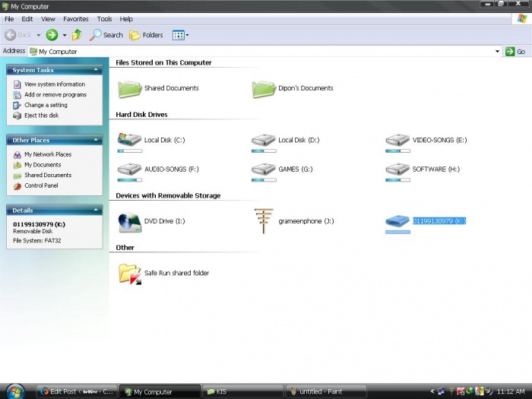Open the Search toolbar button
Viewport: 532px width, 399px height.
[x=106, y=35]
